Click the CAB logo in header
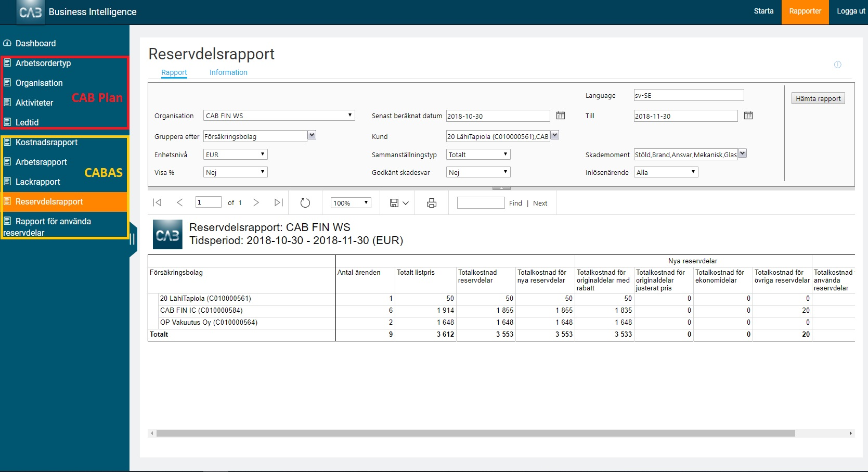 [x=30, y=11]
